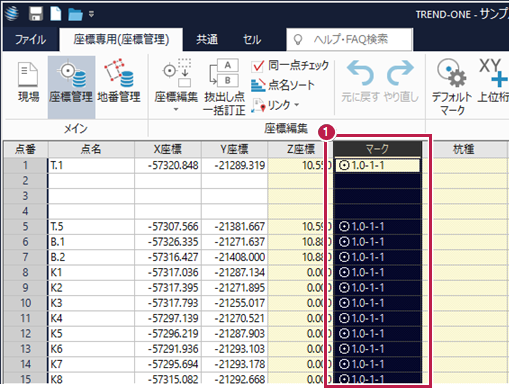Click X coordinate -57307.566
The image size is (509, 390).
click(168, 227)
